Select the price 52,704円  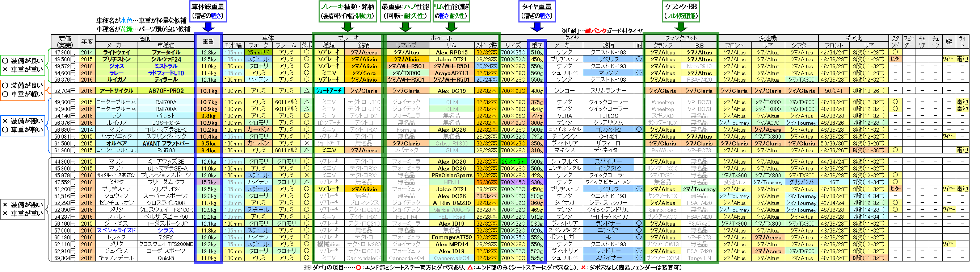(x=65, y=91)
